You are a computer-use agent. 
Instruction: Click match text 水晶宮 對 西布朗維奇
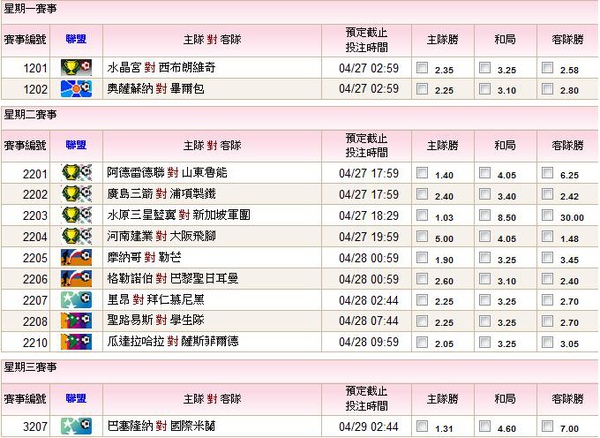pos(161,68)
